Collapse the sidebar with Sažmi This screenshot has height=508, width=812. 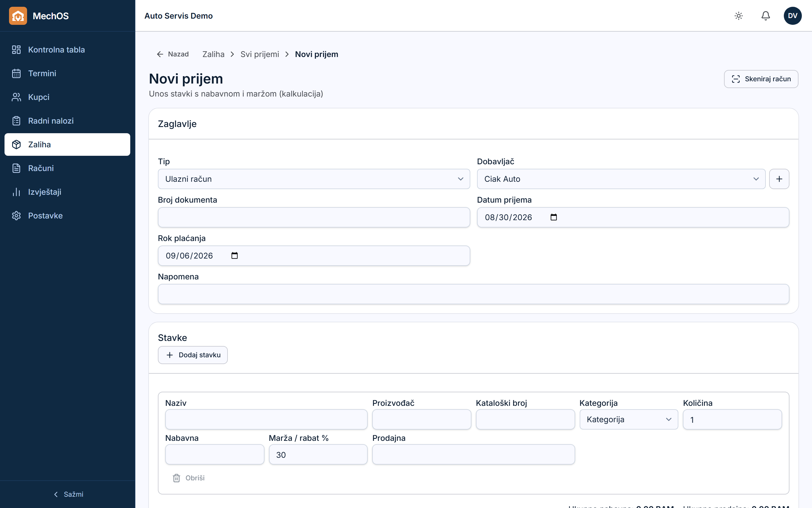68,494
